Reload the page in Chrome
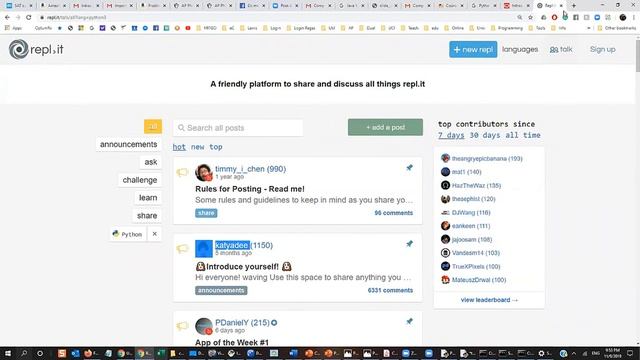This screenshot has height=360, width=640. (x=29, y=17)
